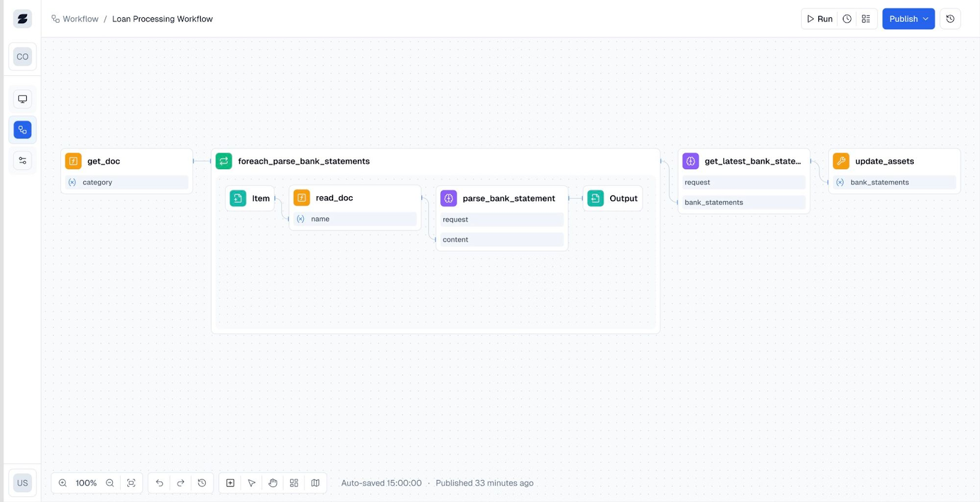Select the name parameter of read_doc
Image resolution: width=980 pixels, height=502 pixels.
click(x=355, y=219)
